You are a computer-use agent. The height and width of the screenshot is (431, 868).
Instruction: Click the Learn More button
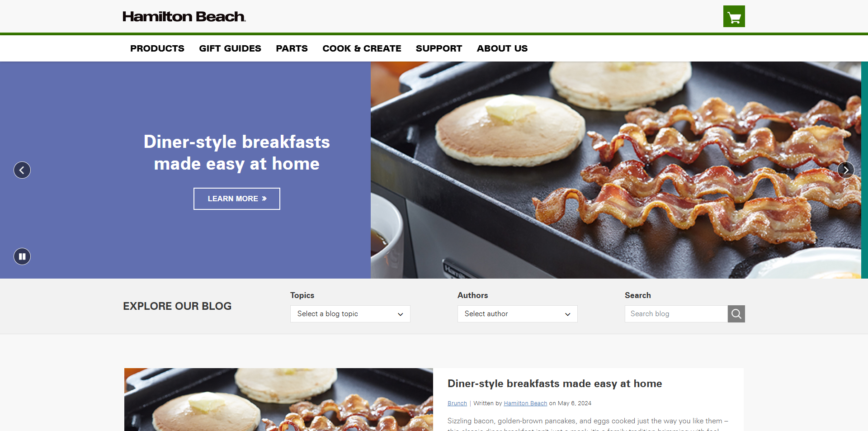(237, 199)
